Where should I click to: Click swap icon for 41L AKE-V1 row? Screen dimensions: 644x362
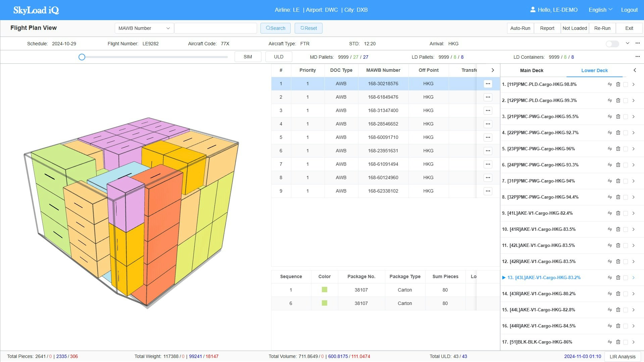pos(610,213)
